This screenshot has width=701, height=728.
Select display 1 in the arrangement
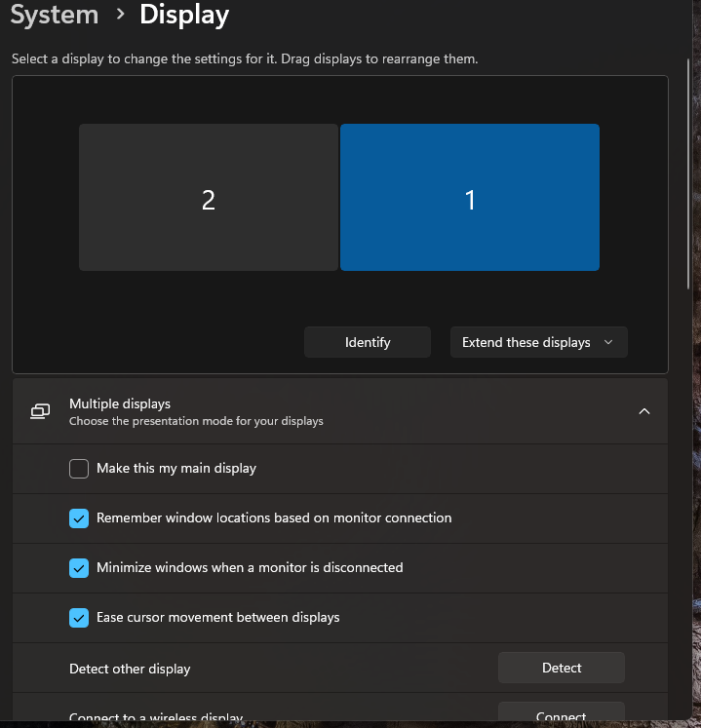pos(469,198)
